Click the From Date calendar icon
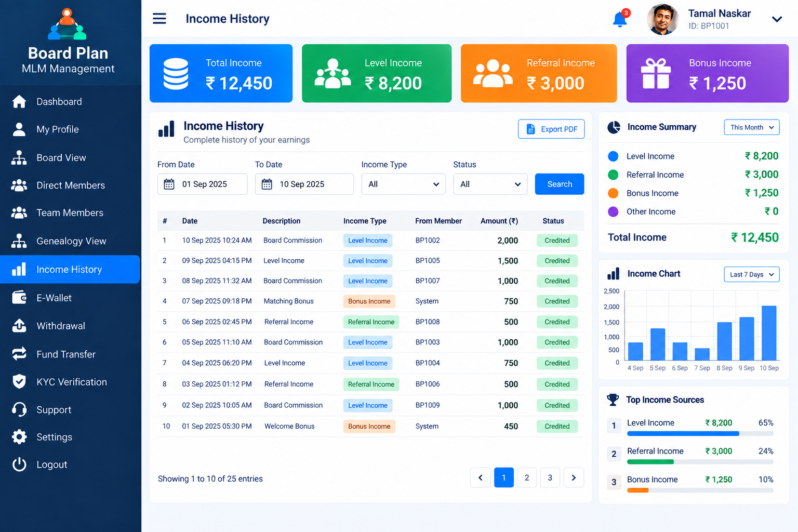Screen dimensions: 798x532 [169, 184]
